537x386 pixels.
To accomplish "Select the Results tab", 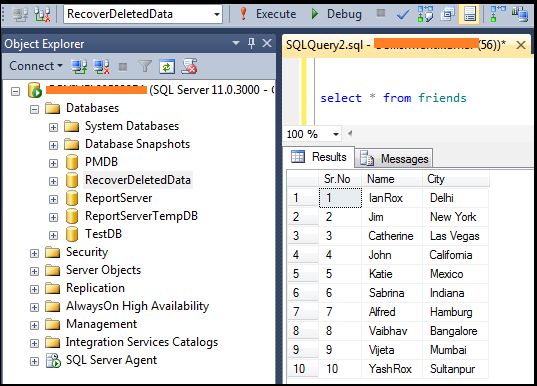I will pyautogui.click(x=319, y=157).
